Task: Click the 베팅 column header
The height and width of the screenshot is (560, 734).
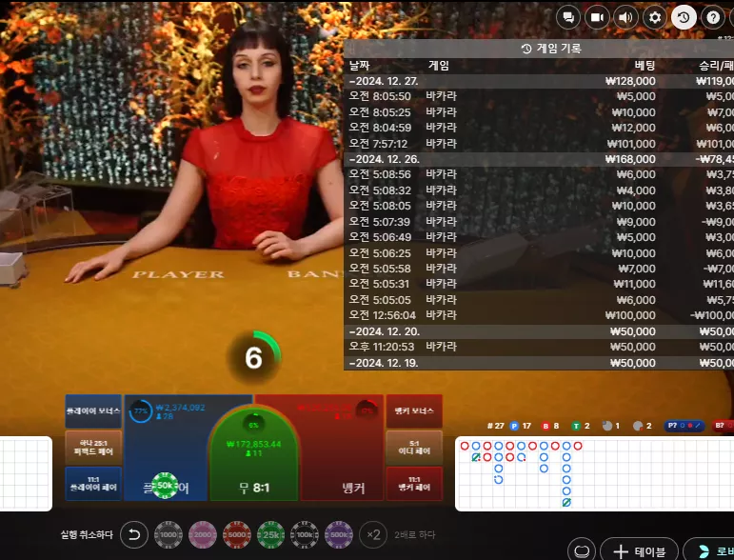Action: (645, 66)
